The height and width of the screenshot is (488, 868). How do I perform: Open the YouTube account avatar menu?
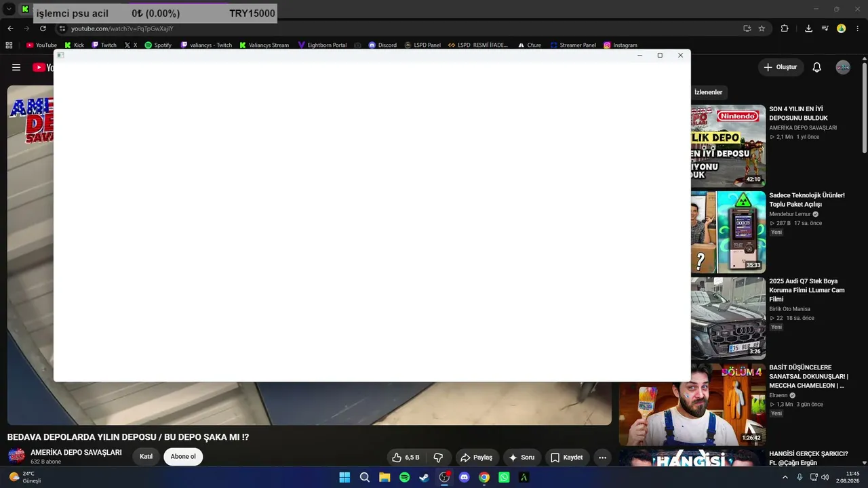tap(843, 67)
